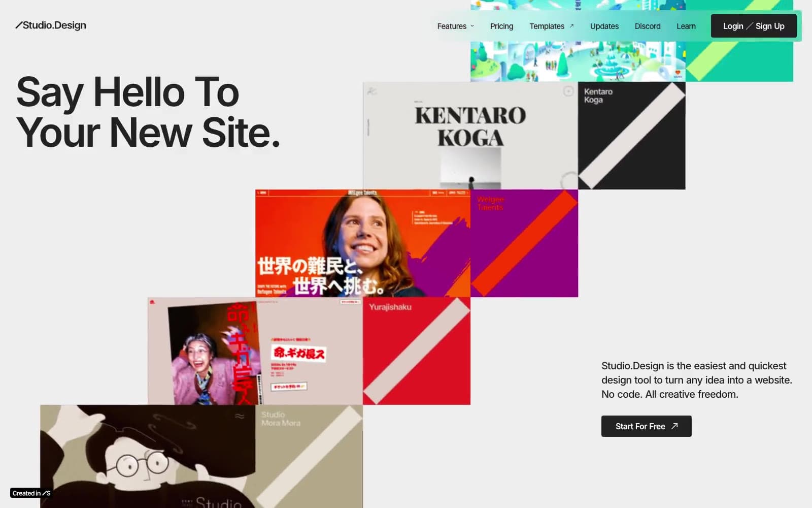The width and height of the screenshot is (812, 508).
Task: Open the Pricing page
Action: pyautogui.click(x=501, y=26)
